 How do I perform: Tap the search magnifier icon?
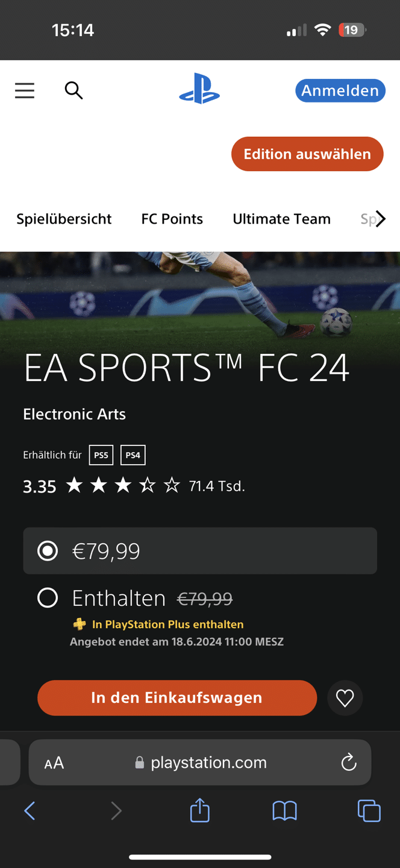point(73,90)
